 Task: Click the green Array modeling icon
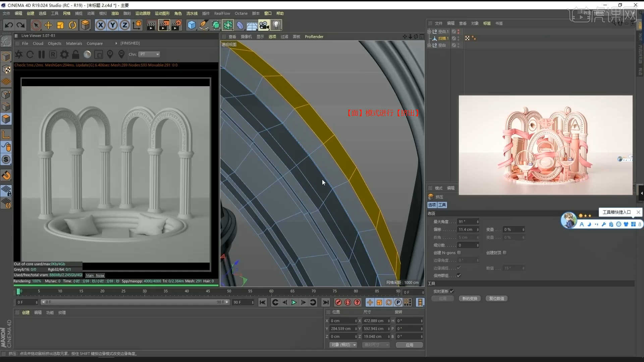pos(228,25)
